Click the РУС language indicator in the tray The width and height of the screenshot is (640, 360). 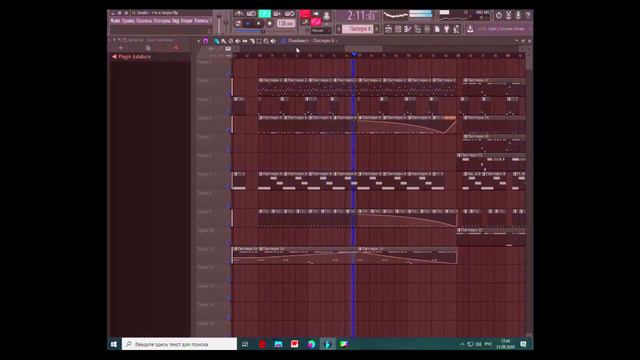[488, 344]
